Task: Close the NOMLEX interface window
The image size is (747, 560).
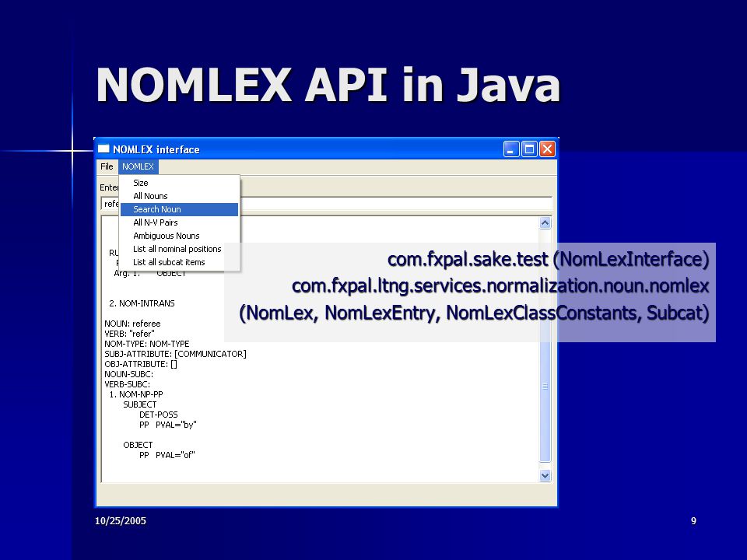Action: tap(547, 149)
